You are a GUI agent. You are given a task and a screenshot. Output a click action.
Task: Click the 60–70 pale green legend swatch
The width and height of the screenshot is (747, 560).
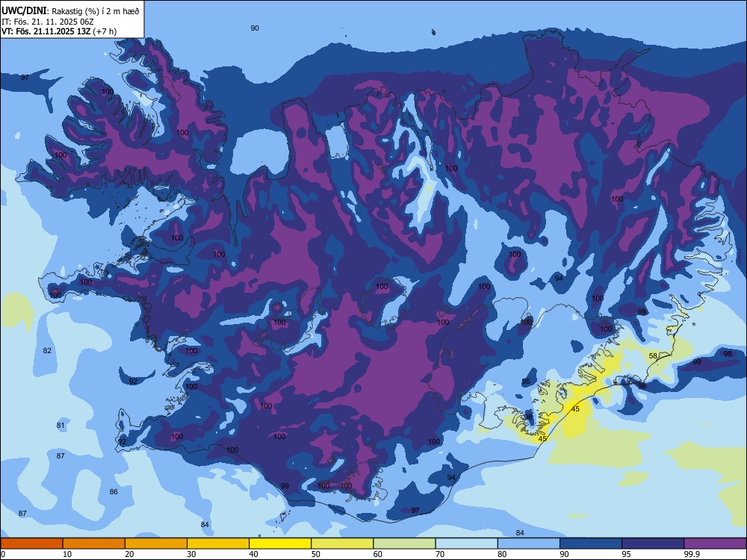pos(404,544)
